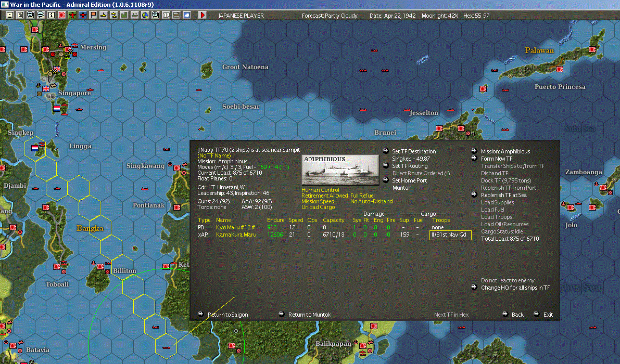Click the railroad track toolbar icon
620x364 pixels.
(x=176, y=15)
